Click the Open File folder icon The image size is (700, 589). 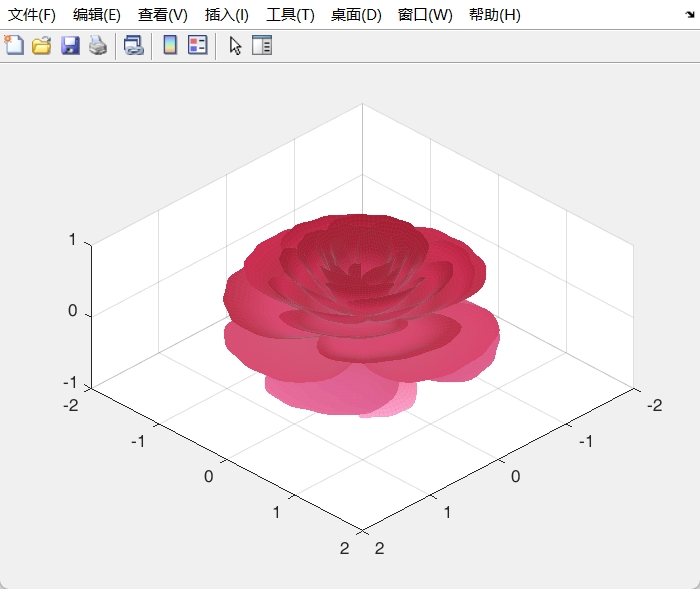(x=42, y=45)
